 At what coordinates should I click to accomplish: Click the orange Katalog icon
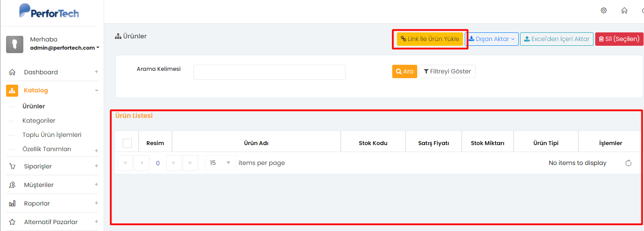click(12, 90)
